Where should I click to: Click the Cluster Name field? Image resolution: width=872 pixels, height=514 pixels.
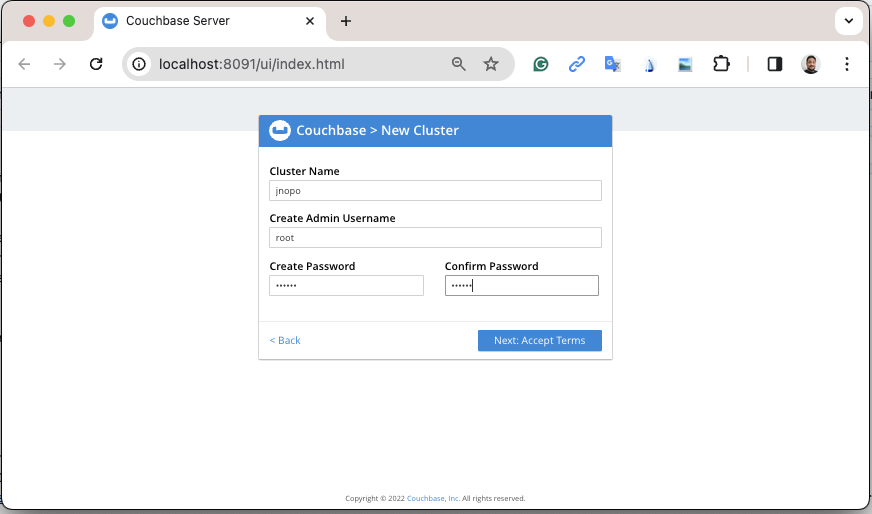click(x=435, y=190)
